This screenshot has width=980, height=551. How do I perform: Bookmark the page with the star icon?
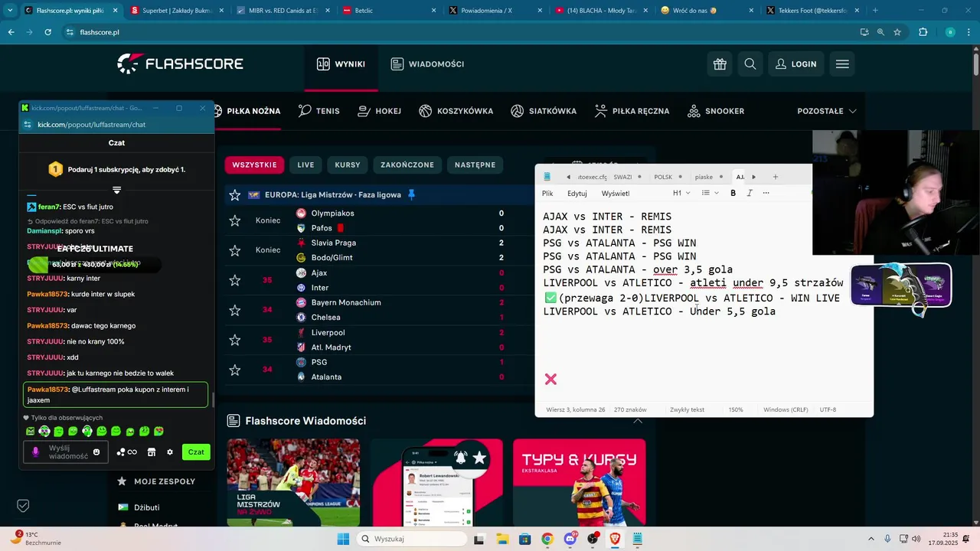click(897, 32)
